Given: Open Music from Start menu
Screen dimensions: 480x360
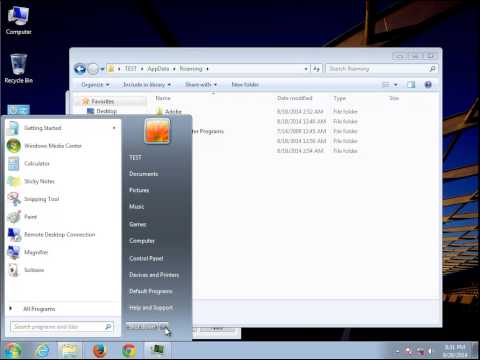Looking at the screenshot, I should click(x=136, y=207).
